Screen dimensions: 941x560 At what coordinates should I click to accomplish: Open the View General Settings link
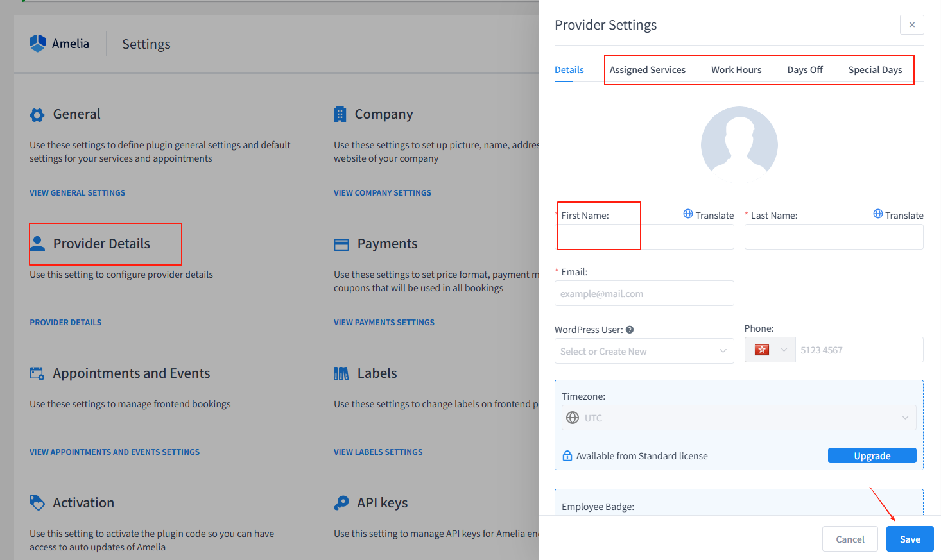point(77,193)
